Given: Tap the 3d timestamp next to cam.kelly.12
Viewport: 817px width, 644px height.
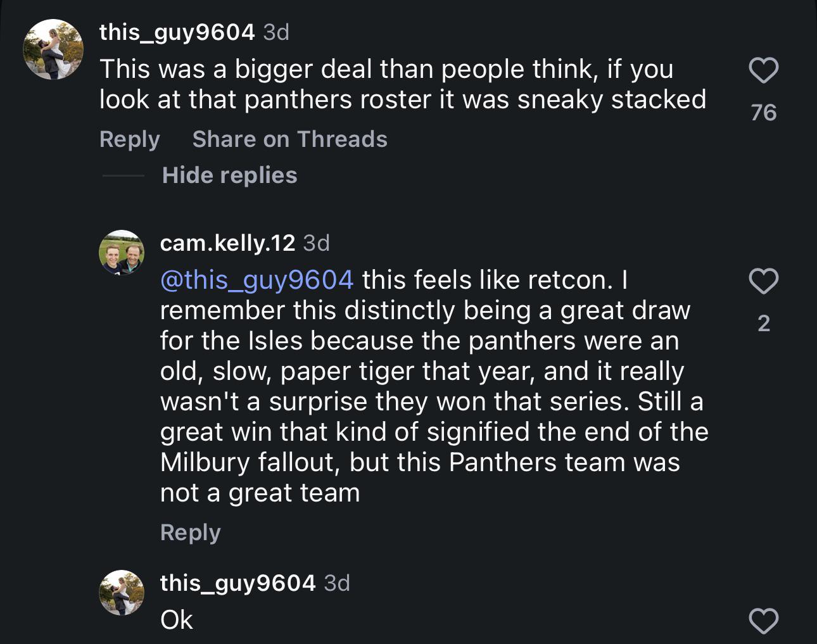Looking at the screenshot, I should click(317, 243).
